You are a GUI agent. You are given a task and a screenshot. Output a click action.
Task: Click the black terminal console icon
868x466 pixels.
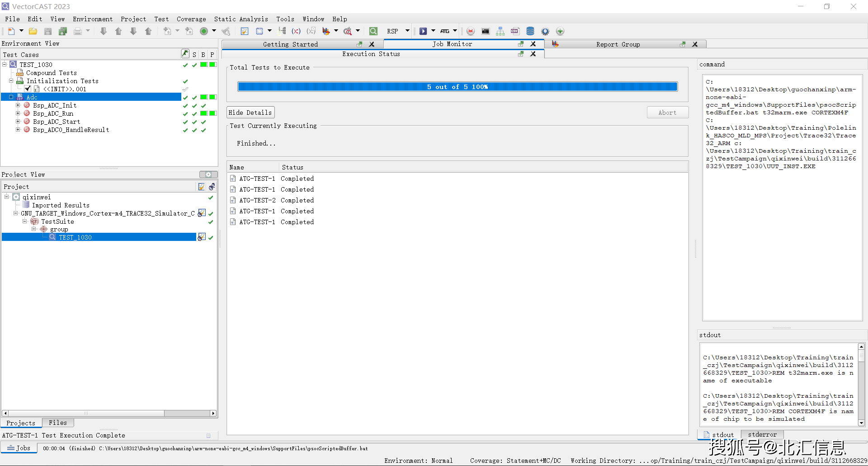point(486,31)
